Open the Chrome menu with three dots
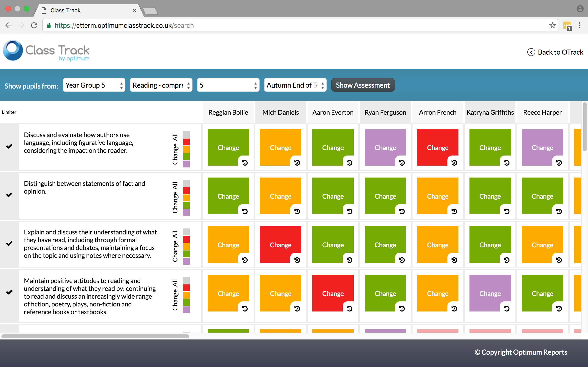 580,25
